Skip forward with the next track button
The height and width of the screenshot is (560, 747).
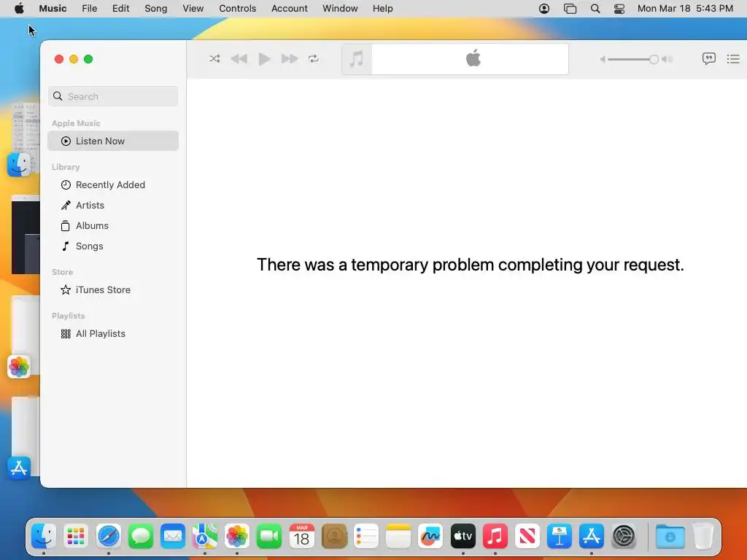[289, 58]
